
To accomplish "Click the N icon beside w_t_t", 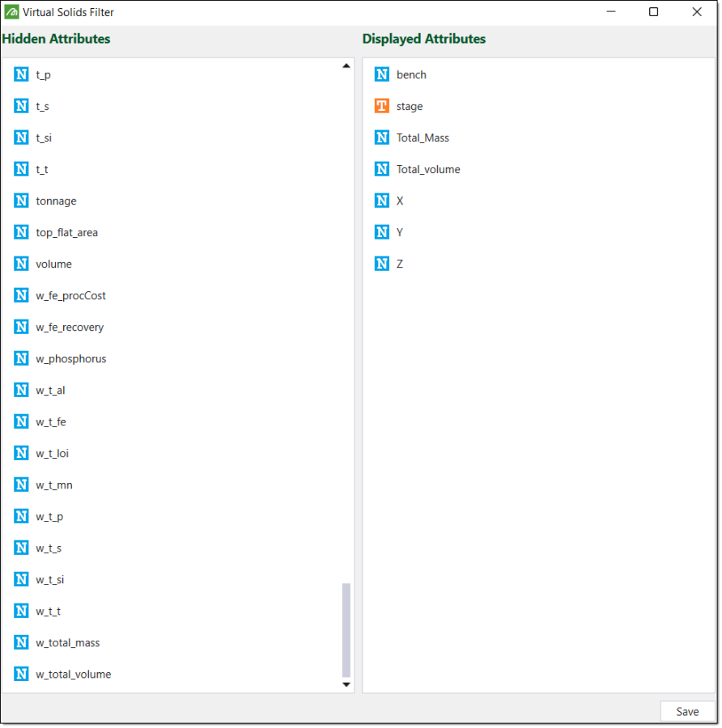I will (21, 611).
